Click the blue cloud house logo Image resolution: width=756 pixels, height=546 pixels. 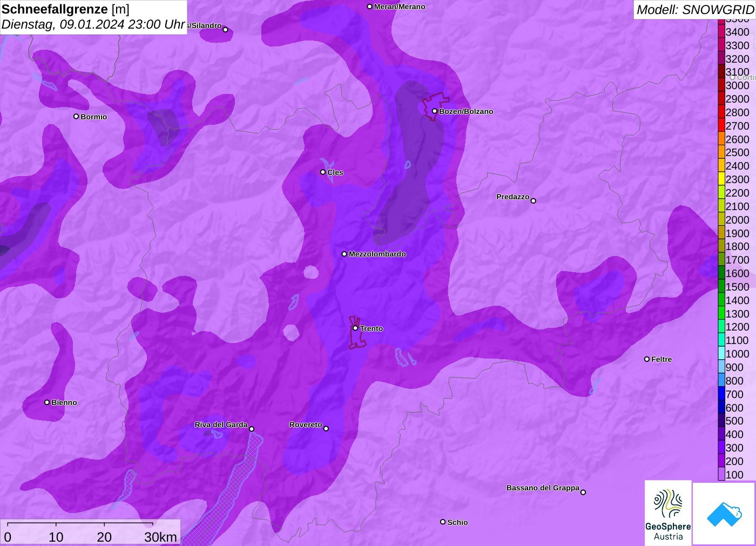pos(724,514)
